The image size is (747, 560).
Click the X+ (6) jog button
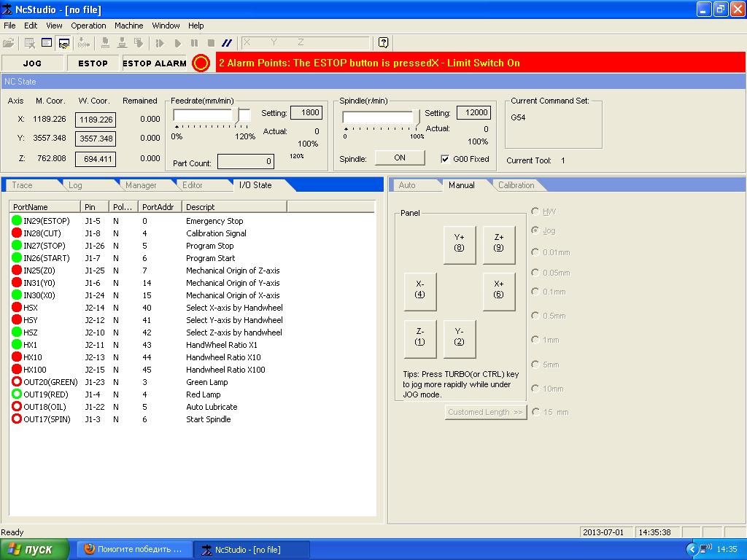[x=499, y=292]
